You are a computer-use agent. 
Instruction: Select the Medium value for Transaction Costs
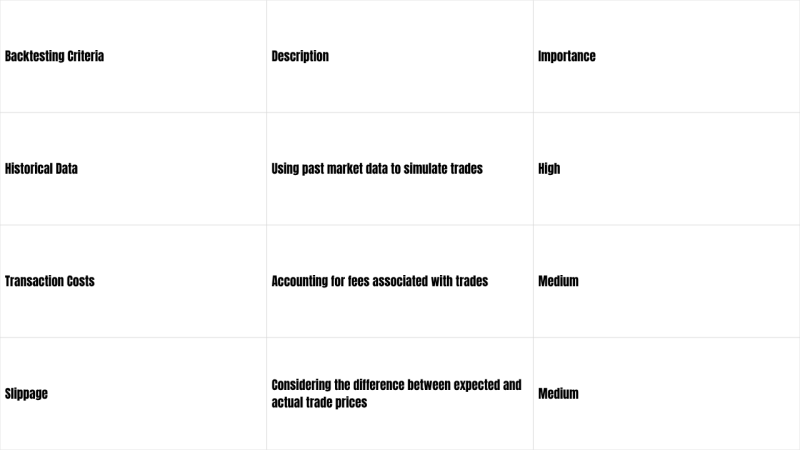[558, 282]
